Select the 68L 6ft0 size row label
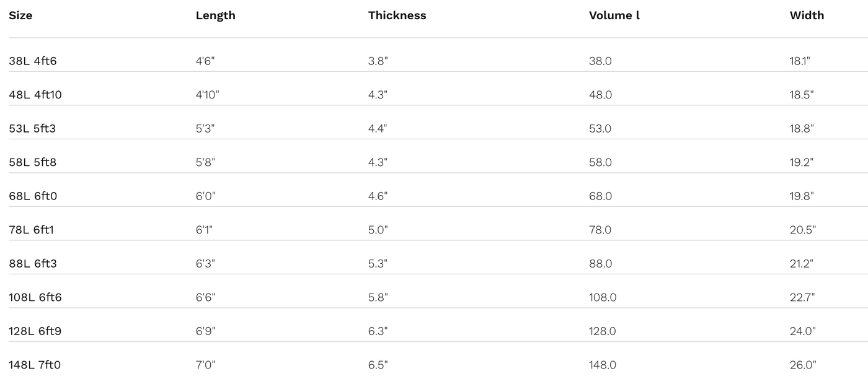The image size is (868, 384). click(x=33, y=196)
